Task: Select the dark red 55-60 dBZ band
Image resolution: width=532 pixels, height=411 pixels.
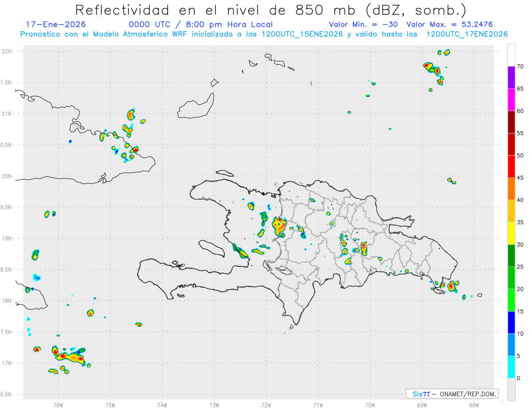Action: pyautogui.click(x=511, y=122)
